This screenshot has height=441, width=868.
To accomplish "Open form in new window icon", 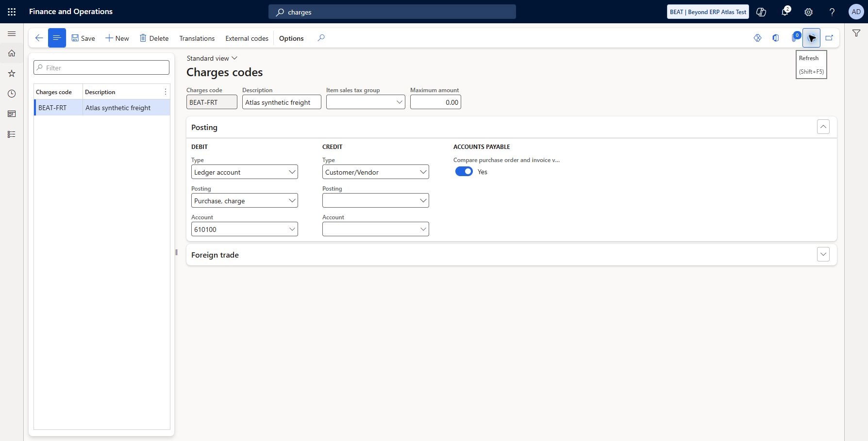I will 829,38.
